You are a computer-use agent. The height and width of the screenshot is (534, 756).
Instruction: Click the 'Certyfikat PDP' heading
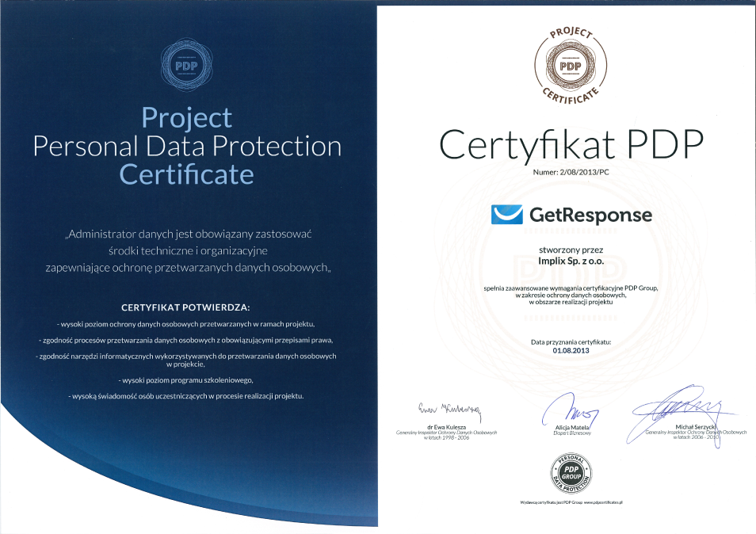[x=571, y=144]
